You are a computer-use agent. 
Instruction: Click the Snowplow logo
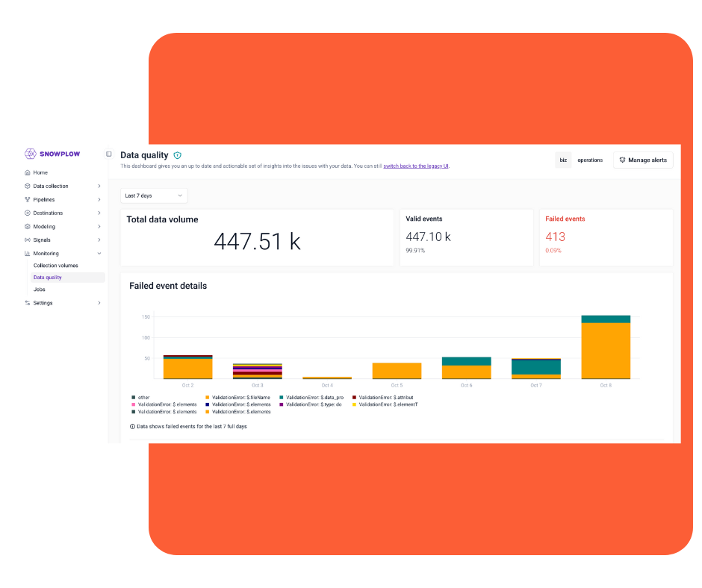pos(52,154)
